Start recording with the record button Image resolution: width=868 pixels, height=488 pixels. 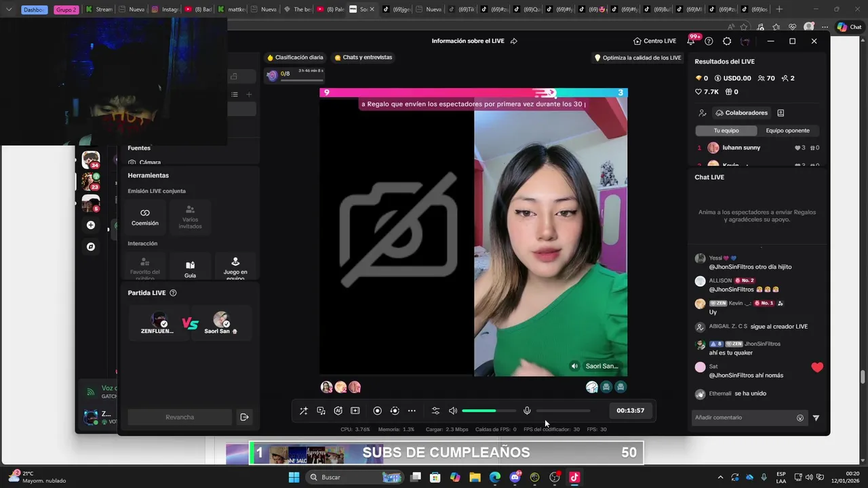[x=378, y=411]
